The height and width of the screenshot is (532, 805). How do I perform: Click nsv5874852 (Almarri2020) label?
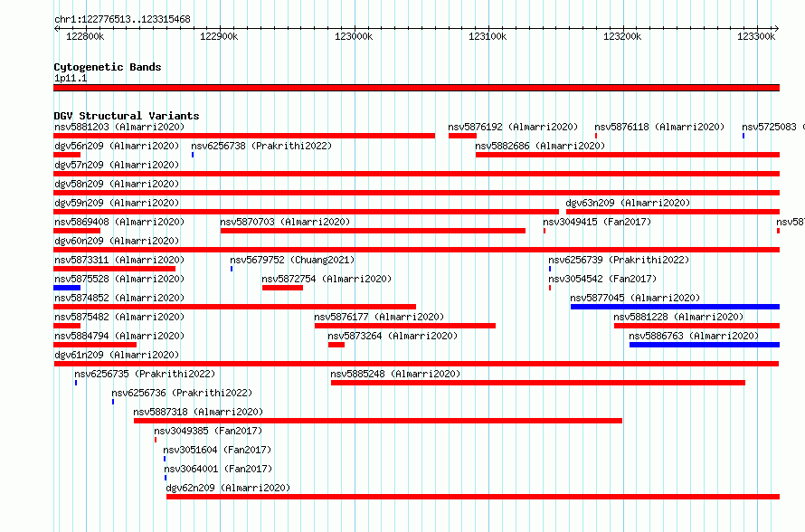(x=119, y=298)
